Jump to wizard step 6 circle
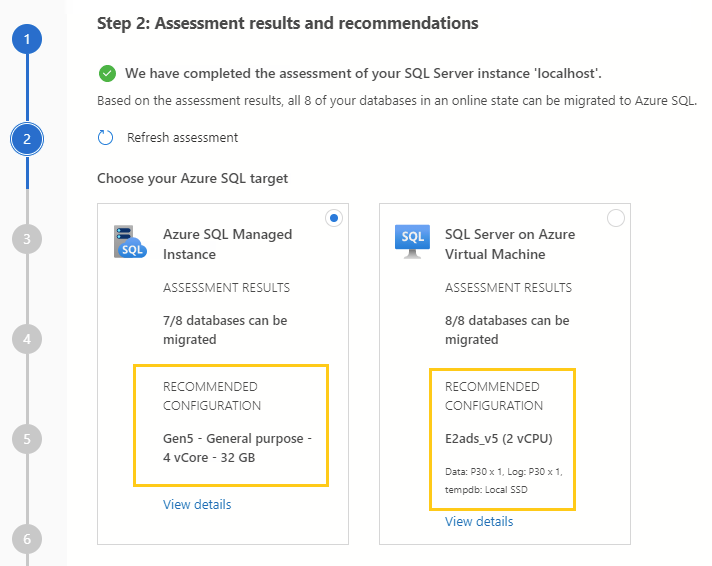 [27, 538]
